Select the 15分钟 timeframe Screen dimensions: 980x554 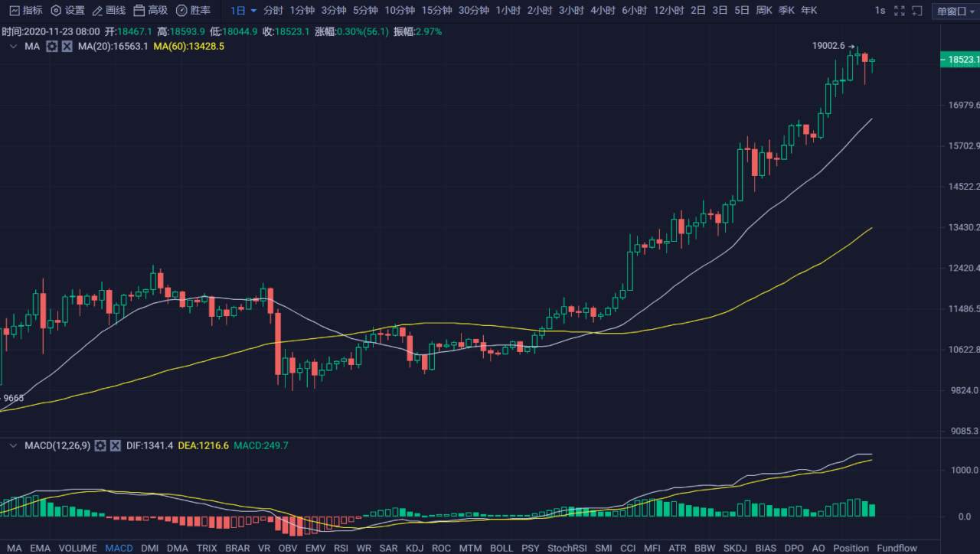(x=436, y=11)
